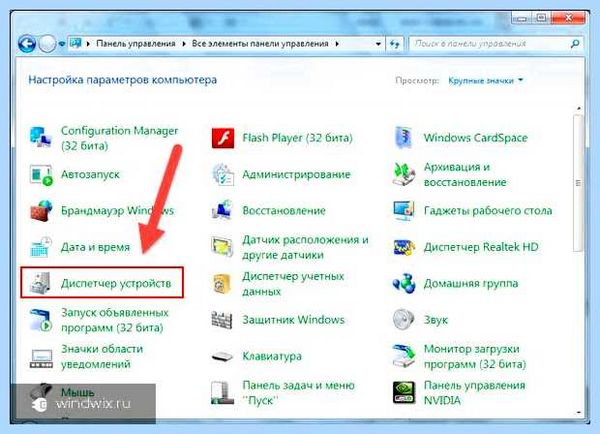Click the vertical scrollbar thumb

(578, 183)
